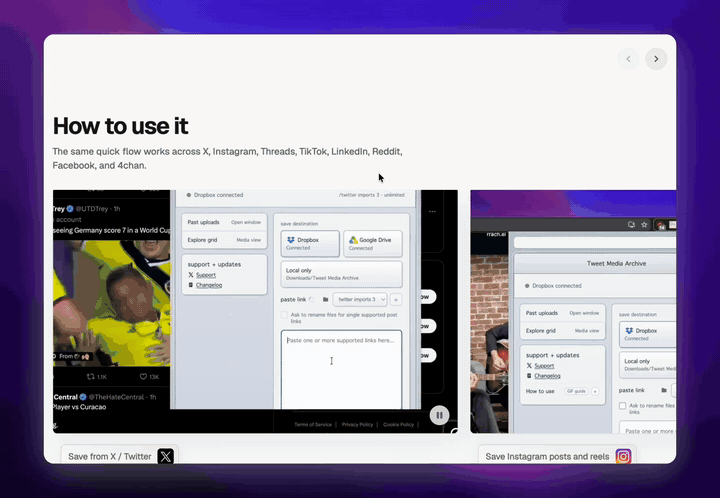The width and height of the screenshot is (720, 498).
Task: Open Privacy Policy in the X demo footer
Action: [x=357, y=425]
